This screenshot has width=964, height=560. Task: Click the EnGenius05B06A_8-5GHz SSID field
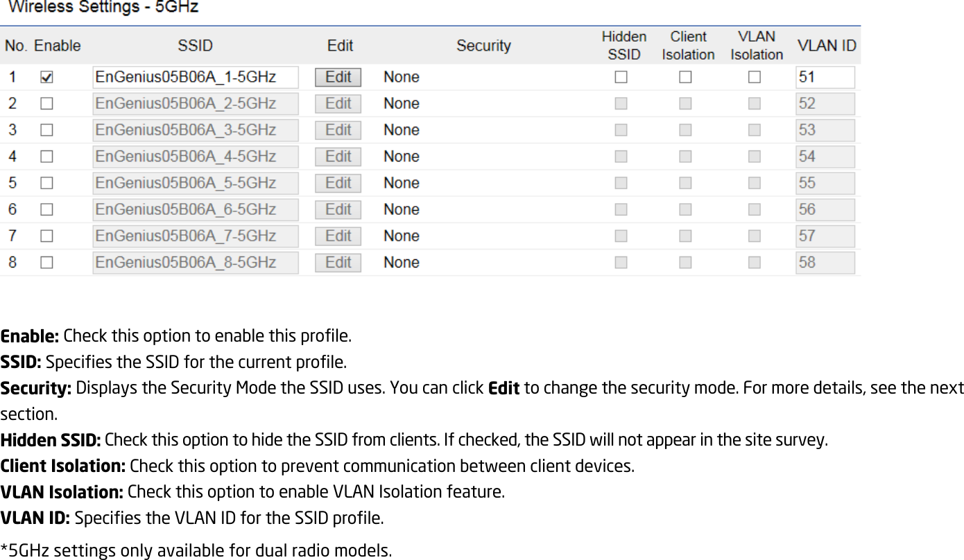(196, 263)
